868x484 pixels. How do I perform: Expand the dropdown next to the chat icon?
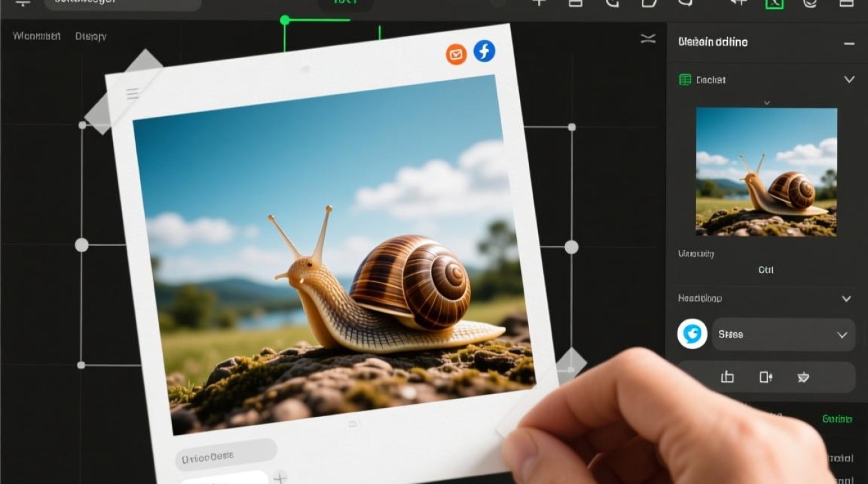[842, 335]
